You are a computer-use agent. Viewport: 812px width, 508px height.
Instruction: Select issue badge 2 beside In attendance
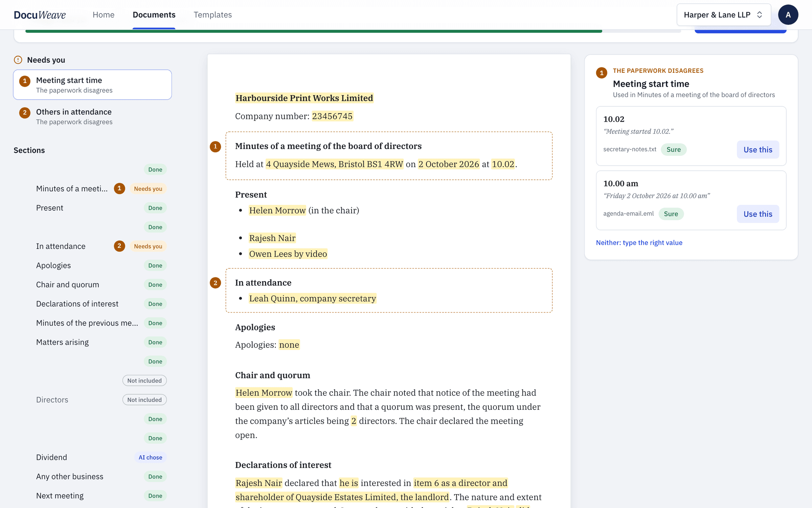[x=215, y=283]
